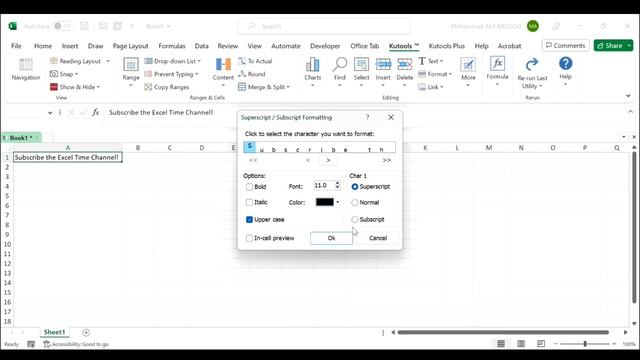Screen dimensions: 640x360
Task: Expand the Link tool dropdown
Action: [442, 87]
